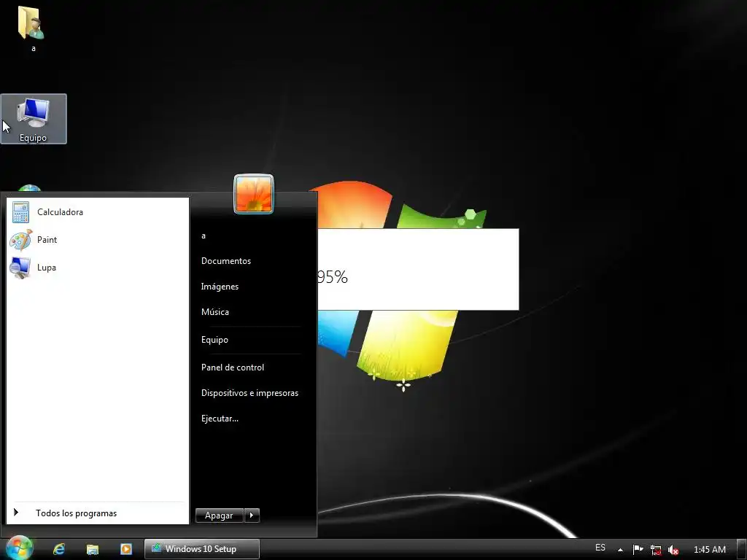Open Lupa magnifier icon
This screenshot has width=747, height=560.
point(20,267)
